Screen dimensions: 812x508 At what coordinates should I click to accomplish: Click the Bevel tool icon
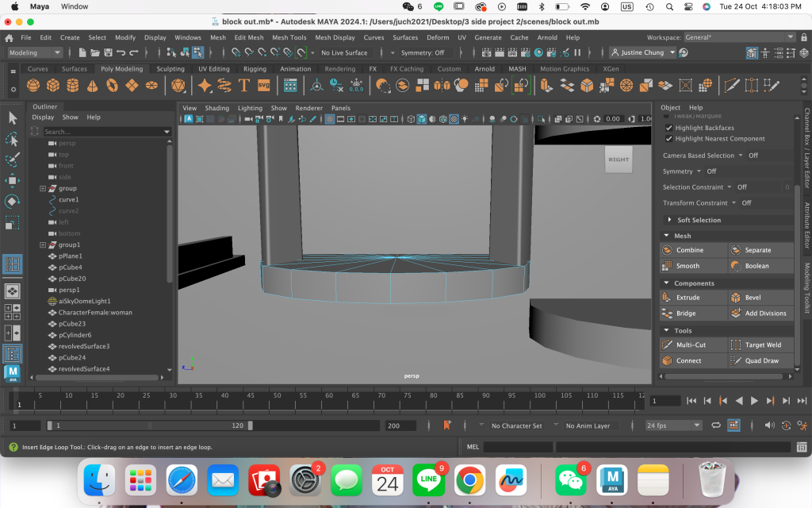[x=736, y=298]
